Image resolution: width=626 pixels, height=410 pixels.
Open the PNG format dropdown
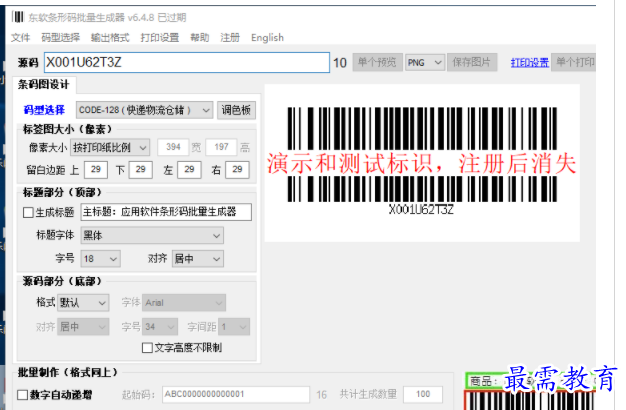click(424, 63)
